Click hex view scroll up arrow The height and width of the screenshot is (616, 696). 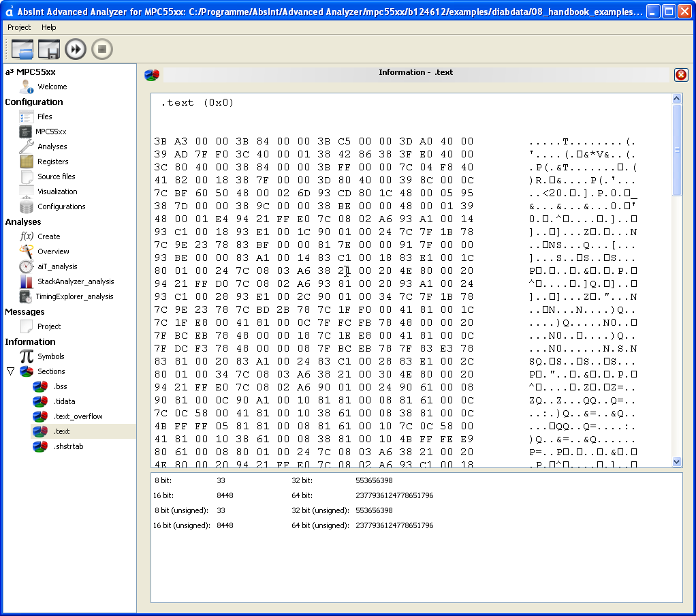pyautogui.click(x=677, y=99)
